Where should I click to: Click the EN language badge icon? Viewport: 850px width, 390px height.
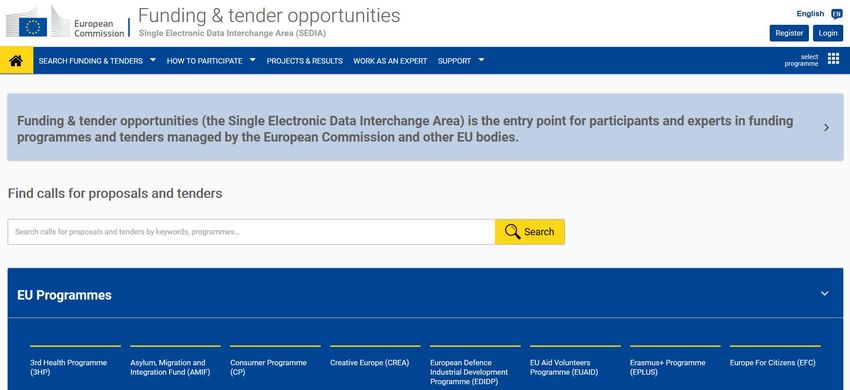coord(836,14)
